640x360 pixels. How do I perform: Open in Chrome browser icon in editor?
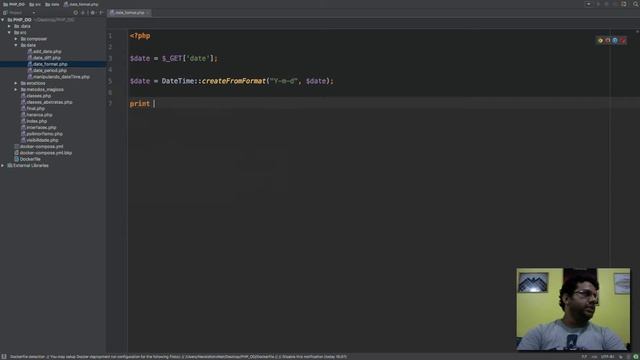[600, 40]
